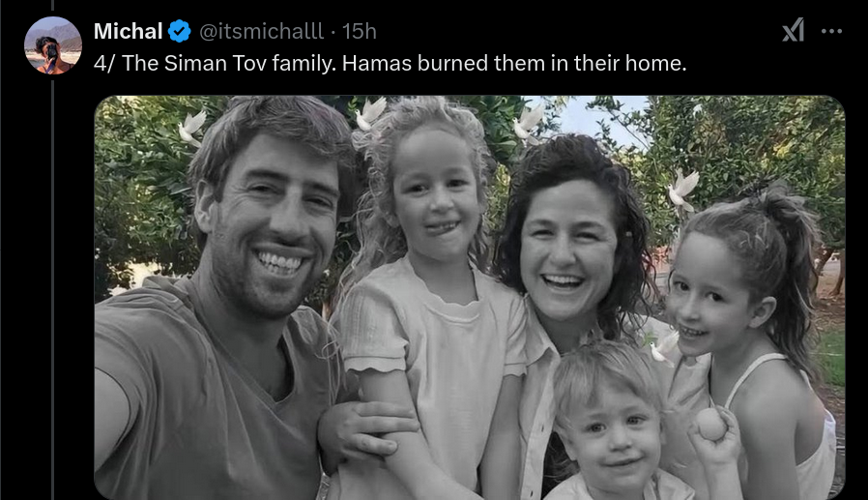Open Michal's profile picture avatar
The image size is (868, 500).
(x=53, y=45)
